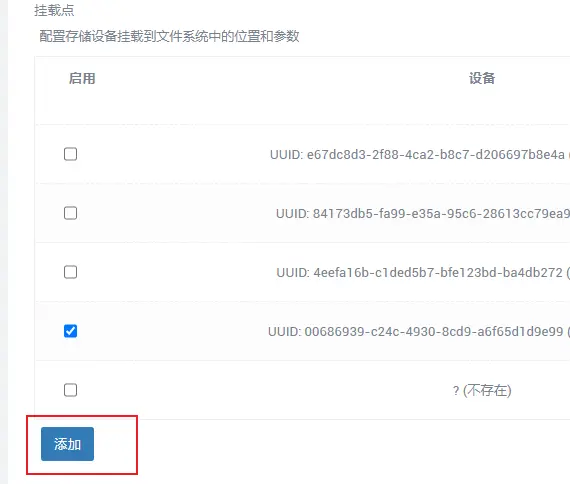570x484 pixels.
Task: Click the gray margin strip left of the panel
Action: click(x=4, y=242)
